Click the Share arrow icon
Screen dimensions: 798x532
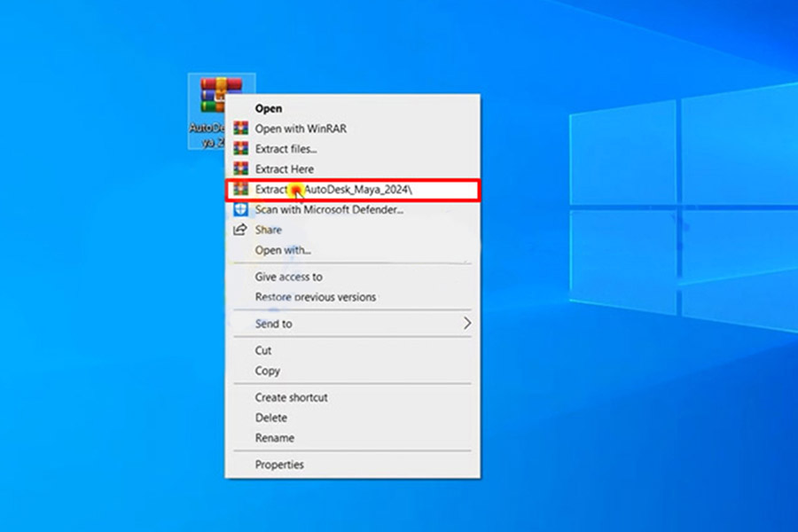240,230
